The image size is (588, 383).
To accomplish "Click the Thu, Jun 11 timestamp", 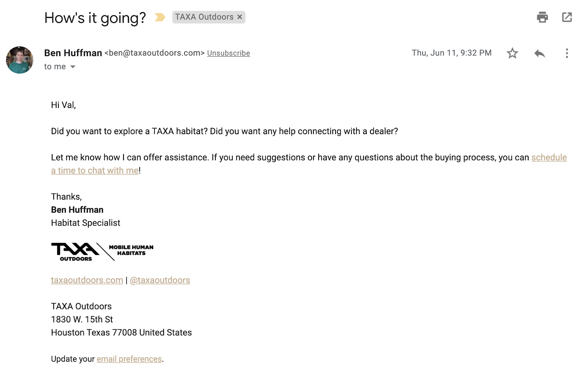I will 452,53.
